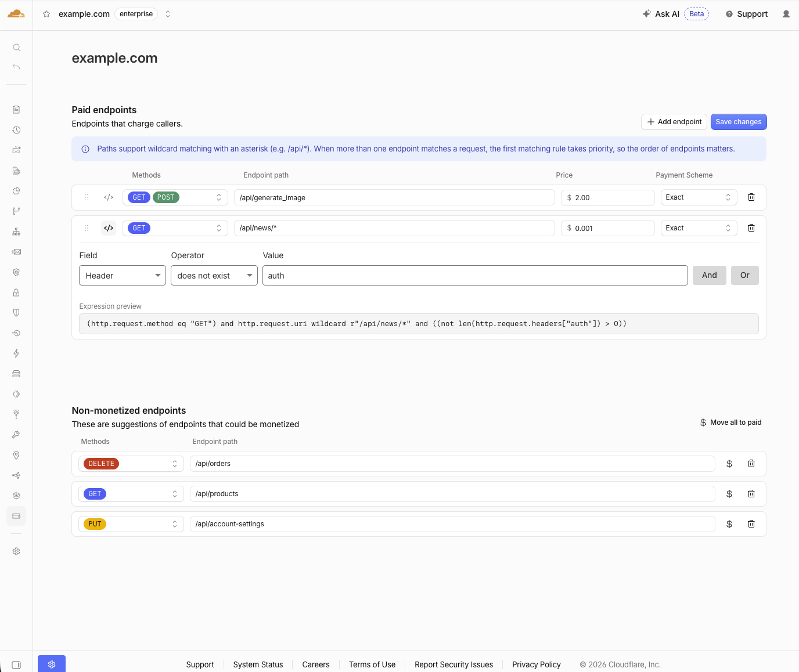799x672 pixels.
Task: Click the Cloudflare logo
Action: [x=16, y=14]
